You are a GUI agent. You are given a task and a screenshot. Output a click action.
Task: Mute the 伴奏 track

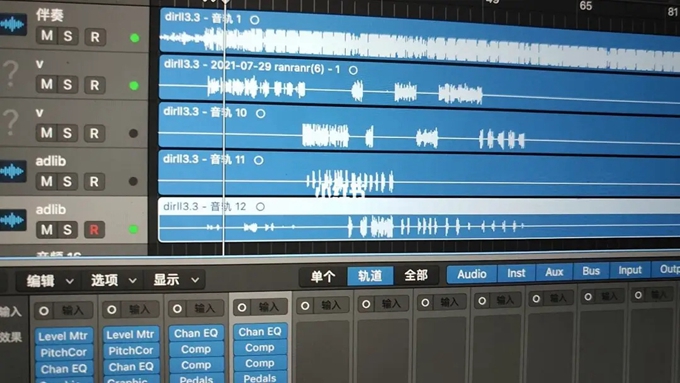click(47, 36)
